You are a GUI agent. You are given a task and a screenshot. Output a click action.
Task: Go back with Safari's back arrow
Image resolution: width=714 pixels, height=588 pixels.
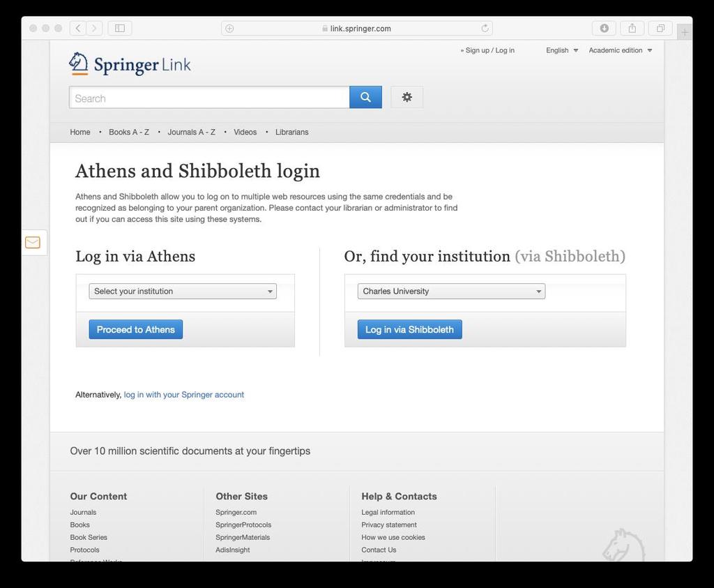[78, 28]
